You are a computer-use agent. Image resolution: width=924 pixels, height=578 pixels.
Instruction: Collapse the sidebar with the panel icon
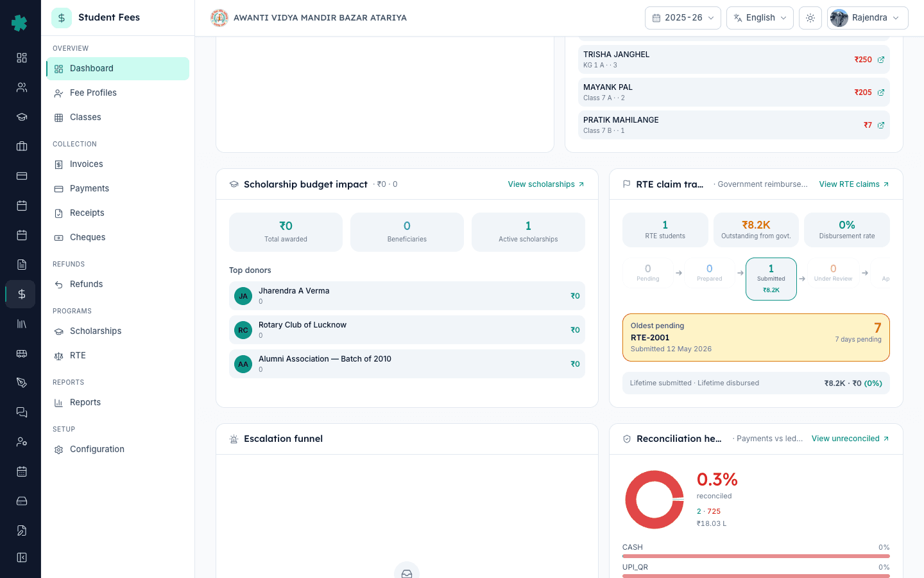point(22,557)
